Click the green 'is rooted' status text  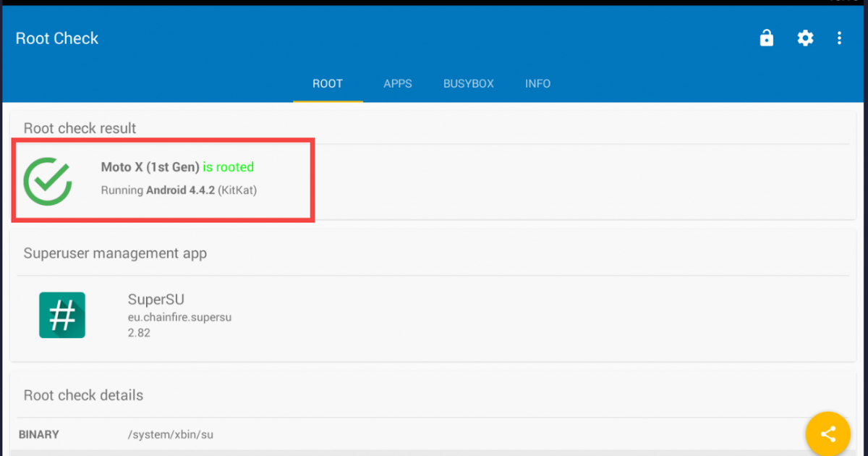coord(229,167)
